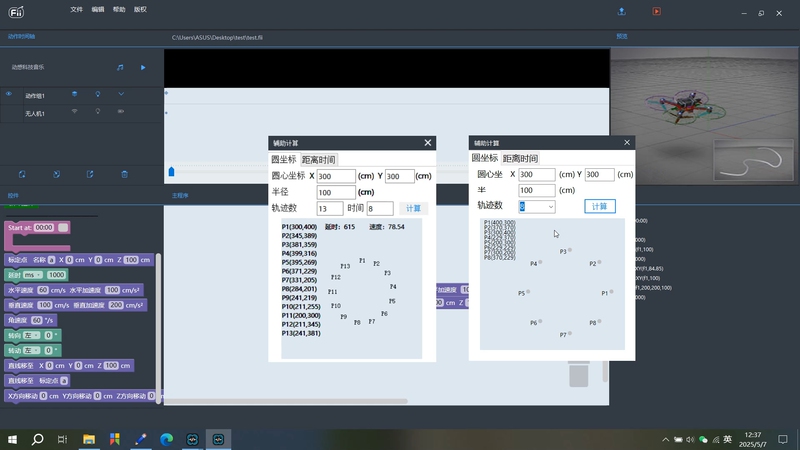
Task: Open Microsoft Edge from taskbar
Action: (166, 439)
